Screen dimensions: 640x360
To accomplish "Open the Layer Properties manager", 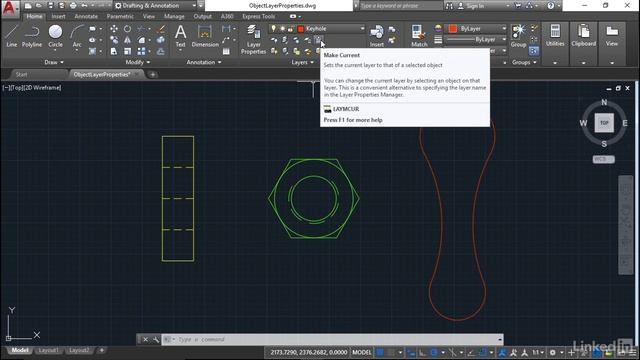I will coord(253,39).
